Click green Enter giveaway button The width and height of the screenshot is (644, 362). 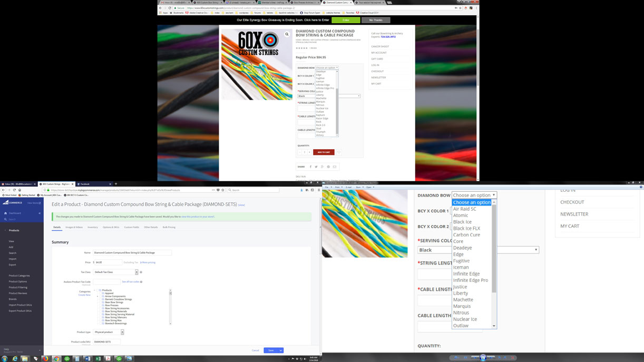point(346,20)
